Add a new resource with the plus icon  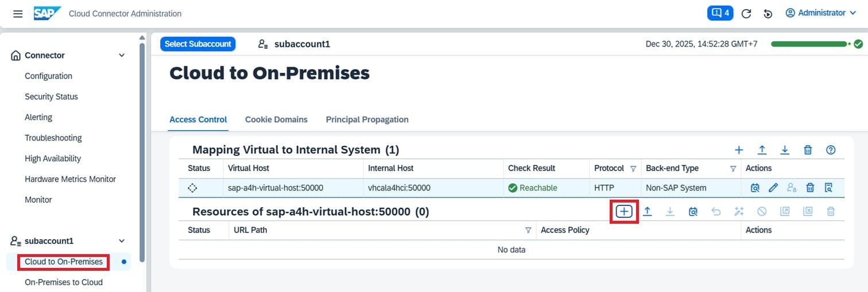click(624, 212)
